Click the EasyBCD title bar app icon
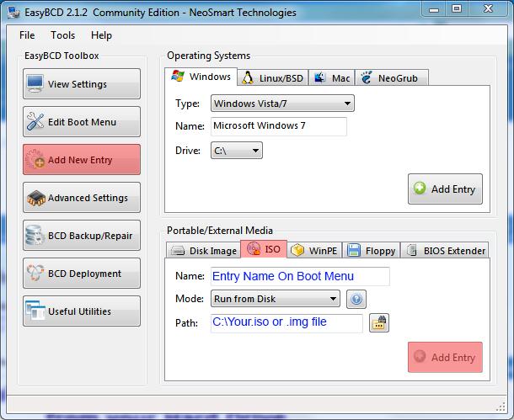Viewport: 514px width, 420px height. pyautogui.click(x=13, y=12)
